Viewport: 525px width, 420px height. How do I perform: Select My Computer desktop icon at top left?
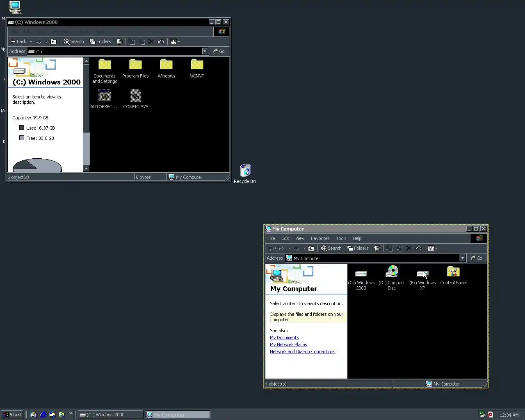[x=15, y=7]
